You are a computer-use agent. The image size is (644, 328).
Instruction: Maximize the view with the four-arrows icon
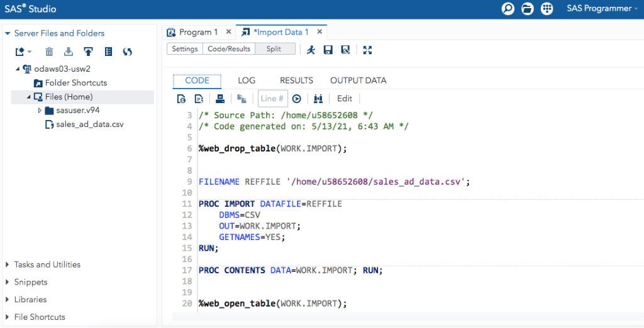[x=368, y=50]
